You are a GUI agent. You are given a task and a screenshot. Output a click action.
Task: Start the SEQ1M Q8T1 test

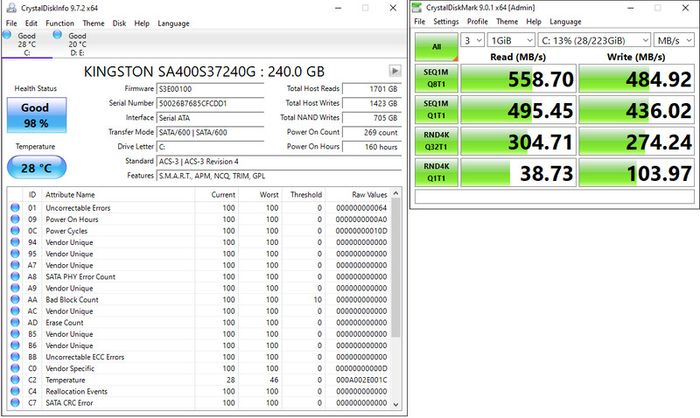tap(436, 78)
